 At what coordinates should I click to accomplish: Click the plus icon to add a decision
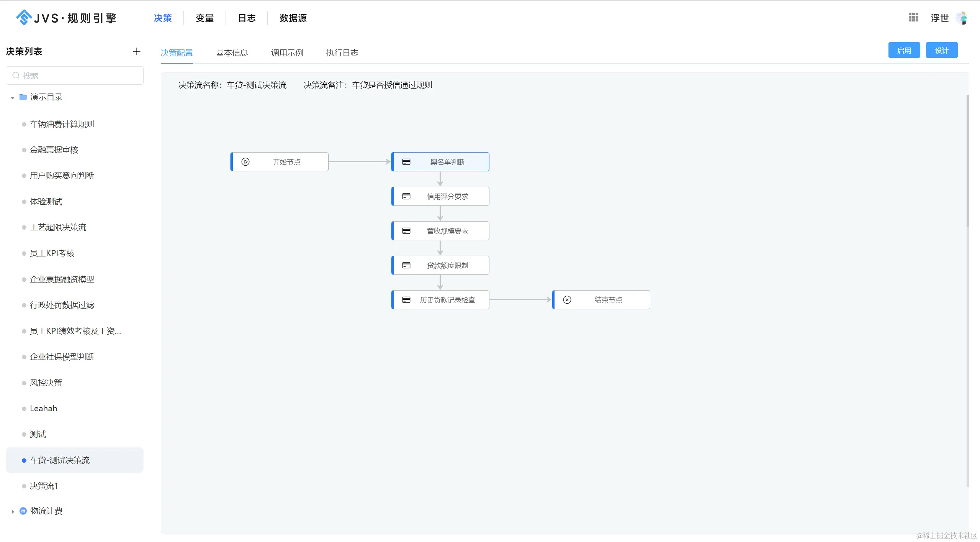[x=137, y=51]
